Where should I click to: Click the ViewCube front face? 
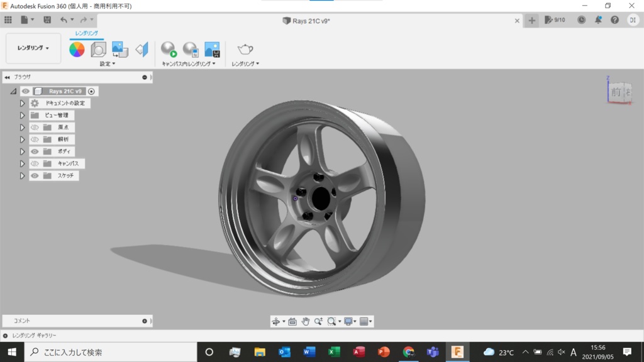616,92
